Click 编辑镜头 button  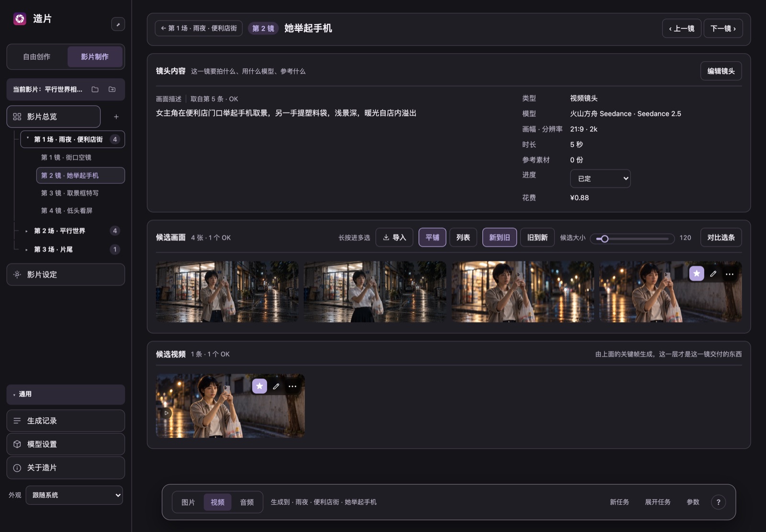point(721,71)
